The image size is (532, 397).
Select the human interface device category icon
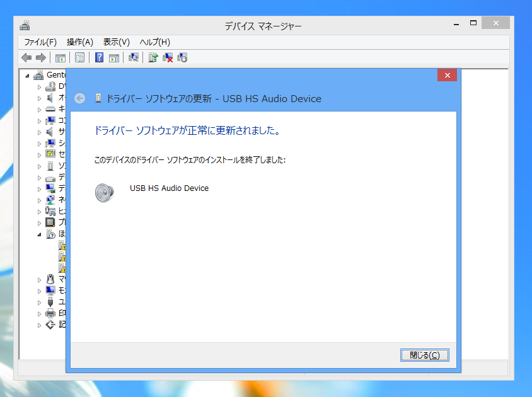point(50,211)
